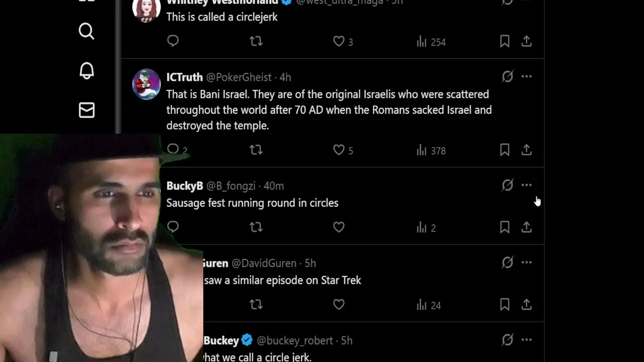
Task: Open Messages envelope in sidebar
Action: click(87, 110)
